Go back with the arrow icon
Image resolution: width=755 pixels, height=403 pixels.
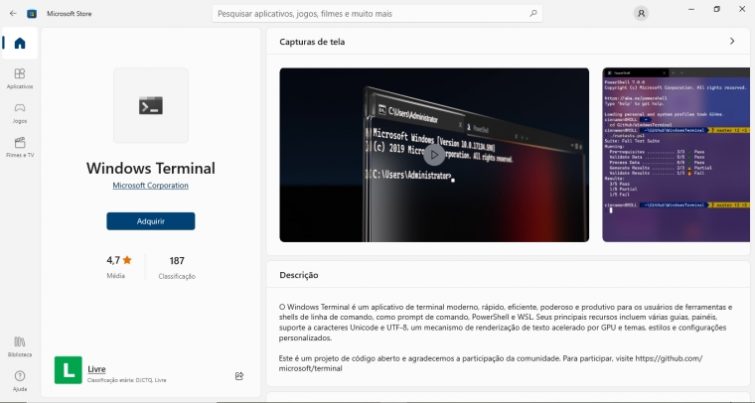point(13,13)
